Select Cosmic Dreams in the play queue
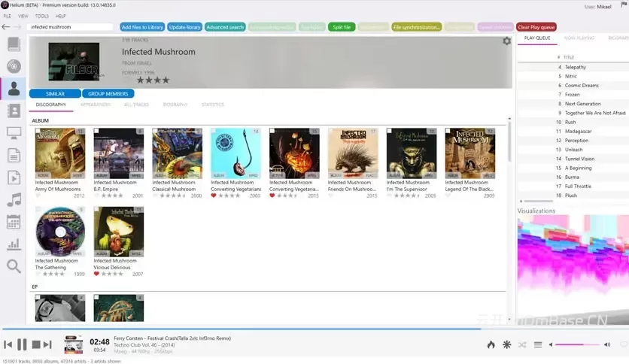This screenshot has width=629, height=364. tap(582, 86)
